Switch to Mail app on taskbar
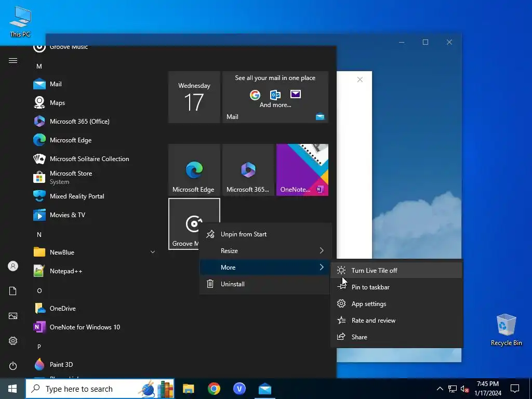 (264, 389)
